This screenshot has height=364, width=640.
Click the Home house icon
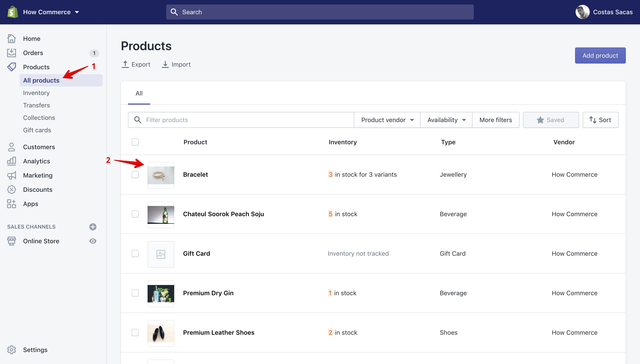click(x=12, y=38)
